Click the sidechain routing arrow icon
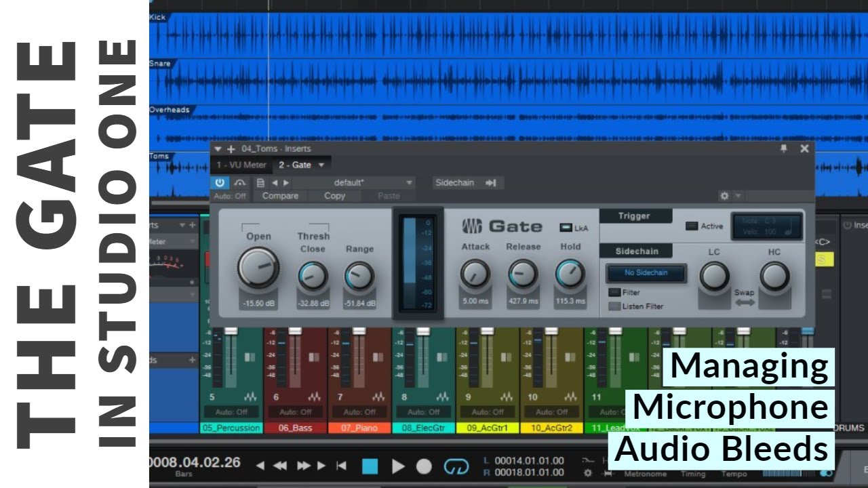This screenshot has width=868, height=488. pyautogui.click(x=492, y=182)
